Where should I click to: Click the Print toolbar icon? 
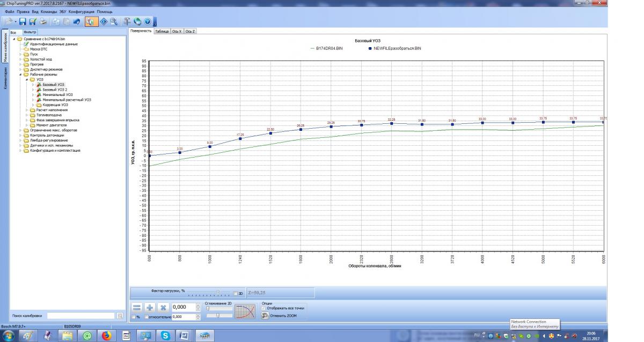[x=43, y=22]
